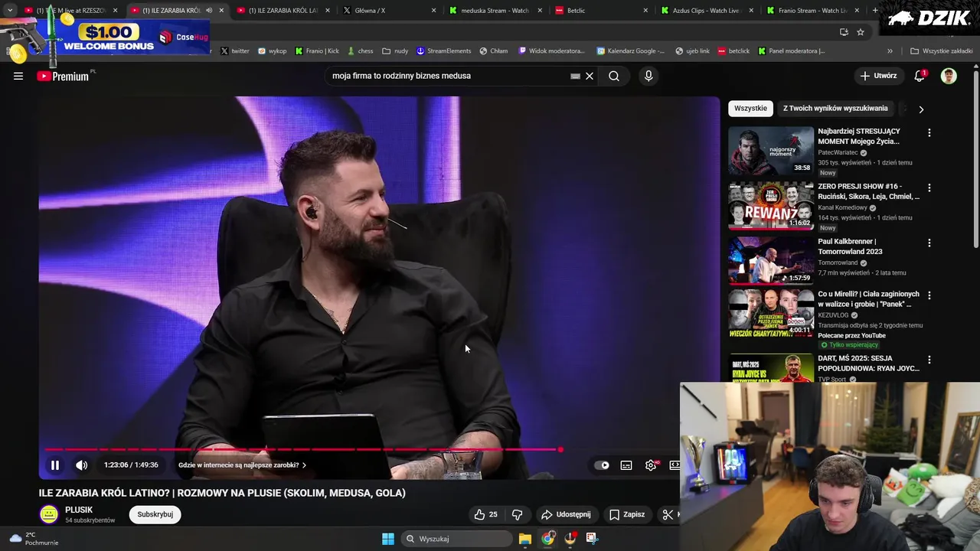This screenshot has height=551, width=980.
Task: Open Google Chrome from the taskbar
Action: click(547, 539)
